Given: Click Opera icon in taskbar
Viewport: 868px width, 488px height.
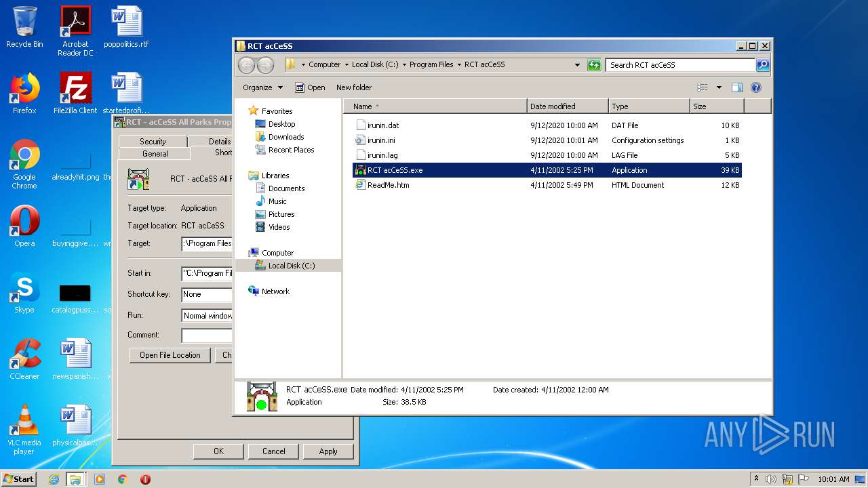Looking at the screenshot, I should (145, 479).
